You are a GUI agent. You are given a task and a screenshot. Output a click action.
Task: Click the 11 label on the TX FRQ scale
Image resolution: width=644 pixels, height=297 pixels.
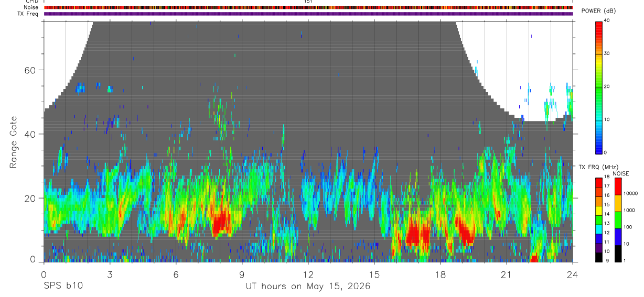pyautogui.click(x=607, y=242)
